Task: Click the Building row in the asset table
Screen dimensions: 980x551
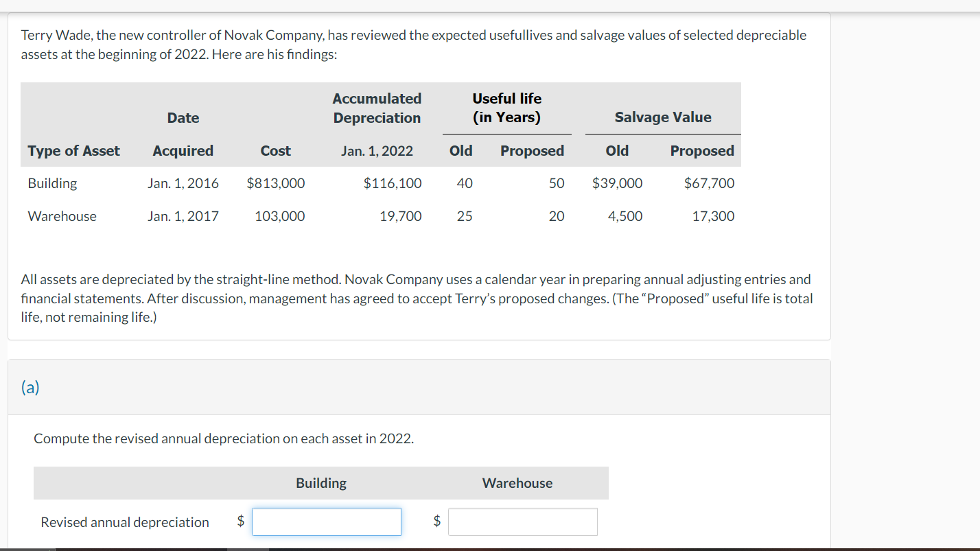Action: (51, 183)
